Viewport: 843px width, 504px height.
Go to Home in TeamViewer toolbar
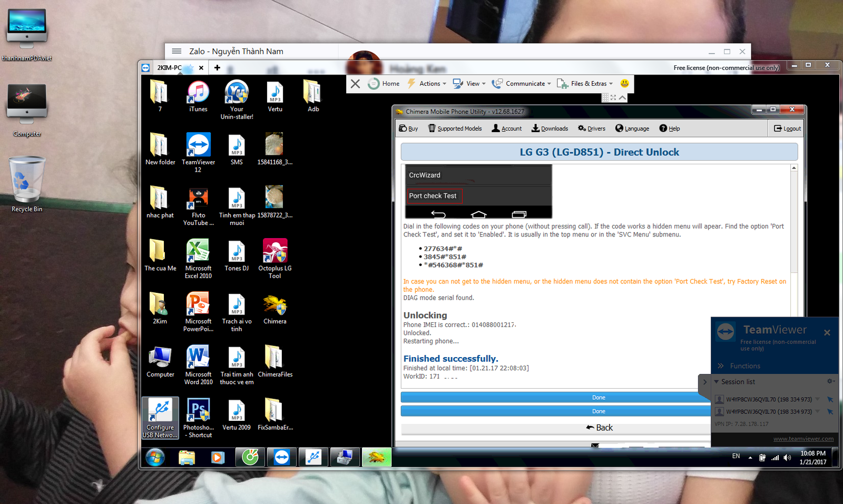384,84
